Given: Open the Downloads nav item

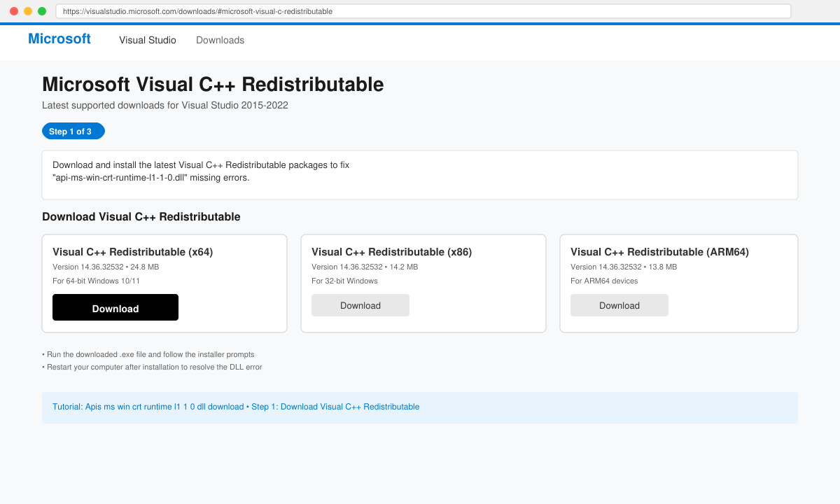Looking at the screenshot, I should click(220, 40).
